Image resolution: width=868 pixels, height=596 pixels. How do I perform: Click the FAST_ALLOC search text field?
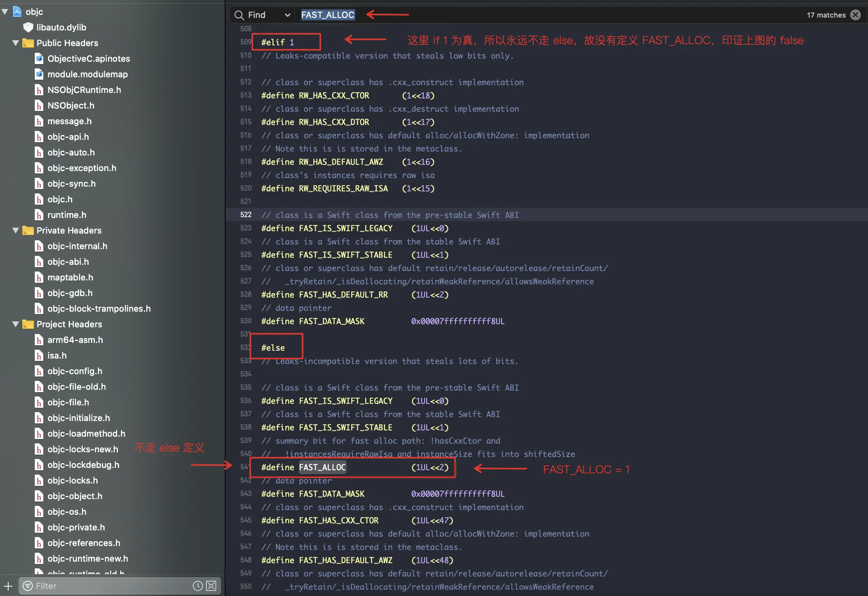(328, 15)
